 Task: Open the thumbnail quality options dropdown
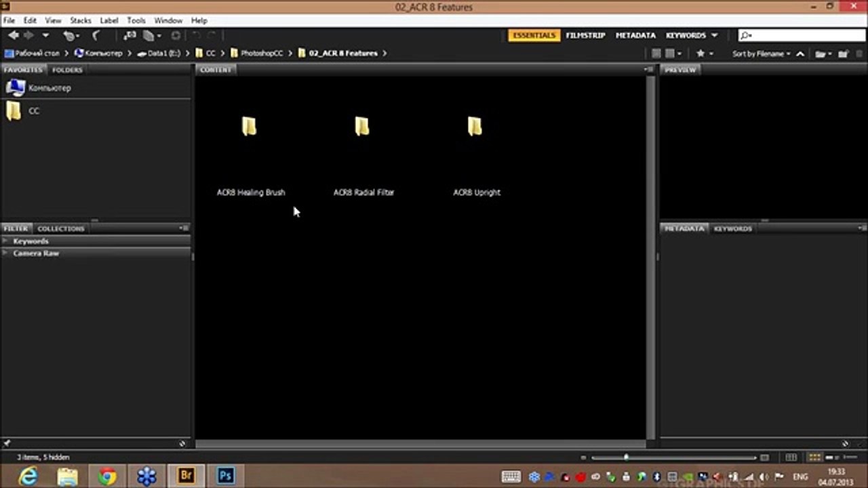[x=673, y=54]
